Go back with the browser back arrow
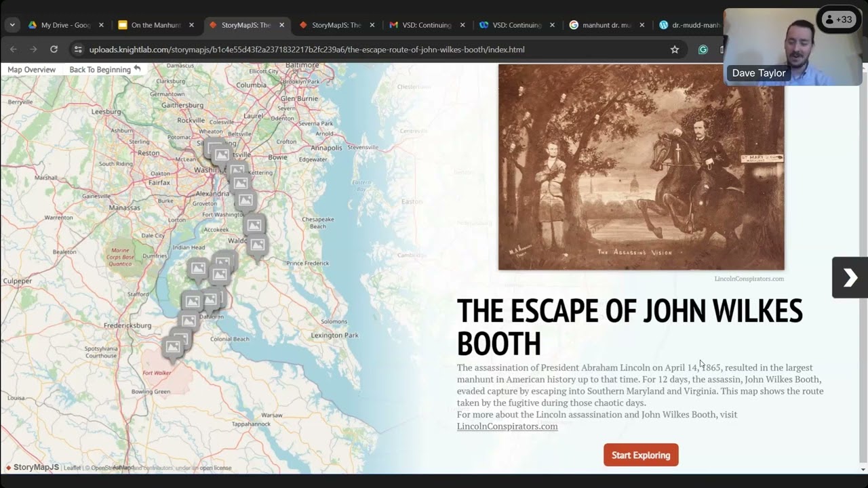 [x=14, y=49]
